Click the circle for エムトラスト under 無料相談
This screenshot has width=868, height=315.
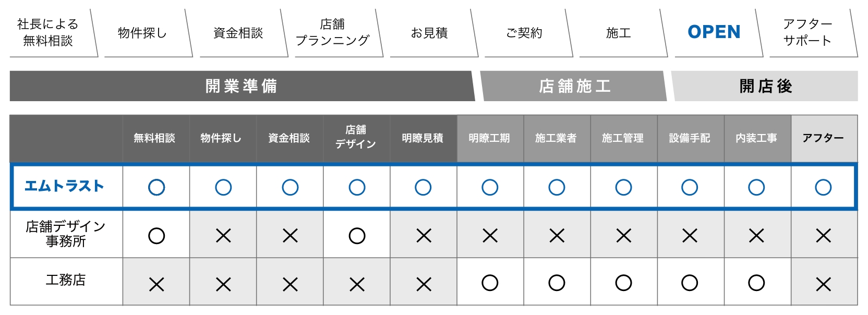coord(156,187)
